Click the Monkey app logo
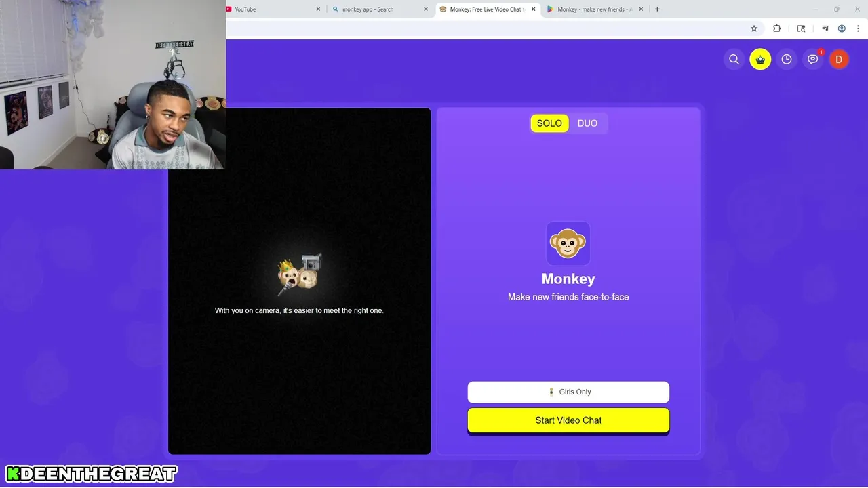The width and height of the screenshot is (868, 488). pyautogui.click(x=568, y=243)
